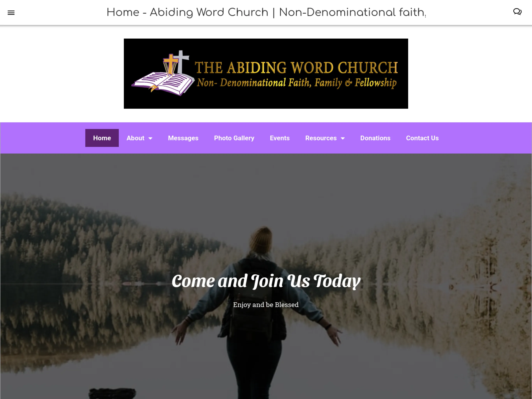Open the Events page navigation item
Viewport: 532px width, 399px height.
(x=279, y=138)
